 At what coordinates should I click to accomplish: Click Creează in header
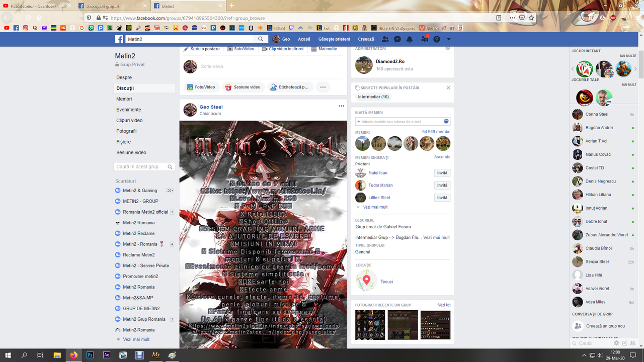(366, 39)
